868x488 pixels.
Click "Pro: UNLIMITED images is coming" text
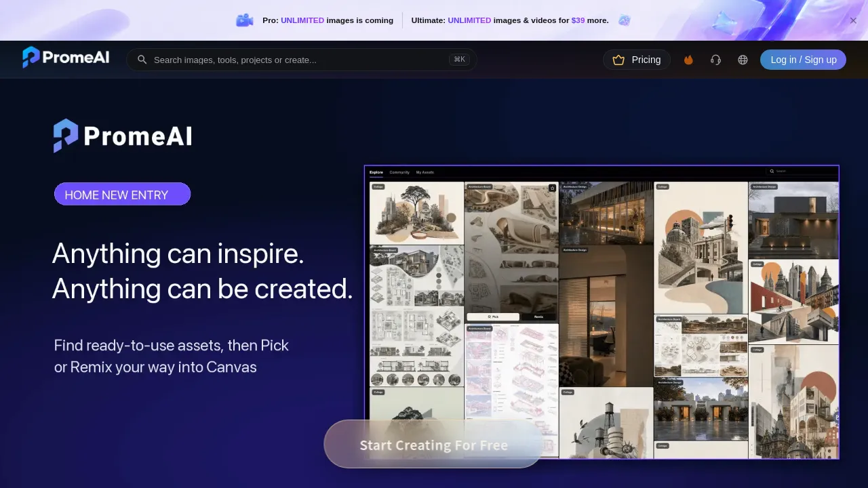[328, 20]
